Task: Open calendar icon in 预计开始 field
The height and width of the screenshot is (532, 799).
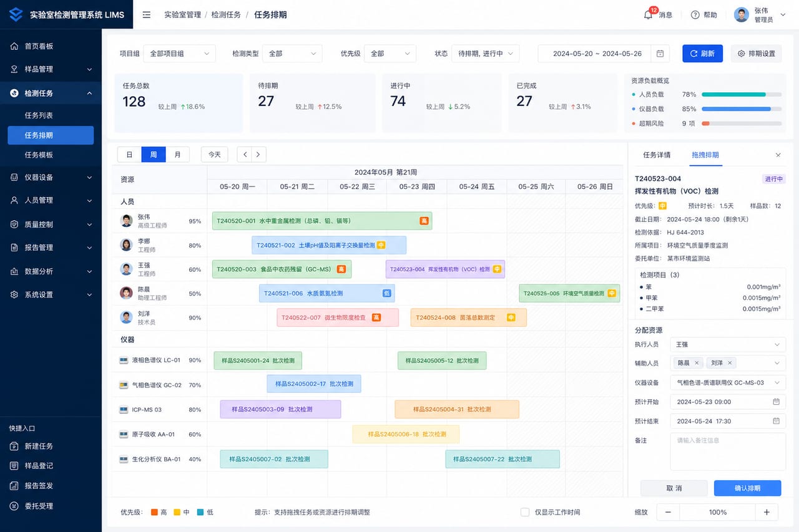Action: pos(777,402)
